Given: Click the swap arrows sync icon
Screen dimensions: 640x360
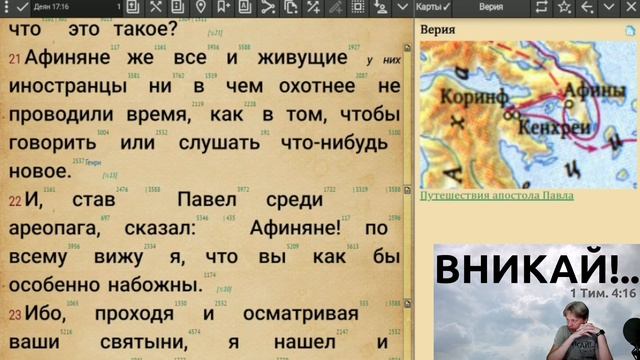Looking at the screenshot, I should (x=542, y=7).
